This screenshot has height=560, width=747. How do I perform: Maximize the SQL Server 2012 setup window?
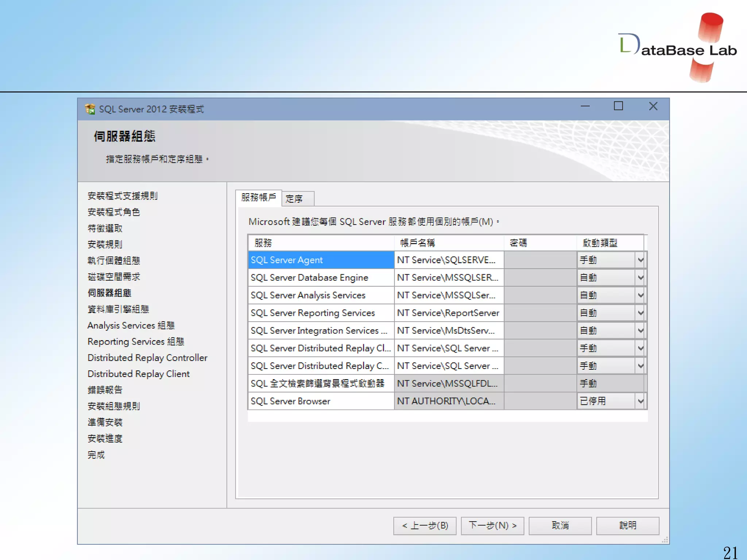618,106
